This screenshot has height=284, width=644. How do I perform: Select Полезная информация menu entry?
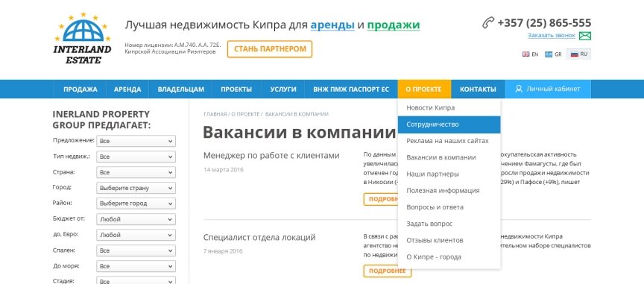click(x=449, y=191)
